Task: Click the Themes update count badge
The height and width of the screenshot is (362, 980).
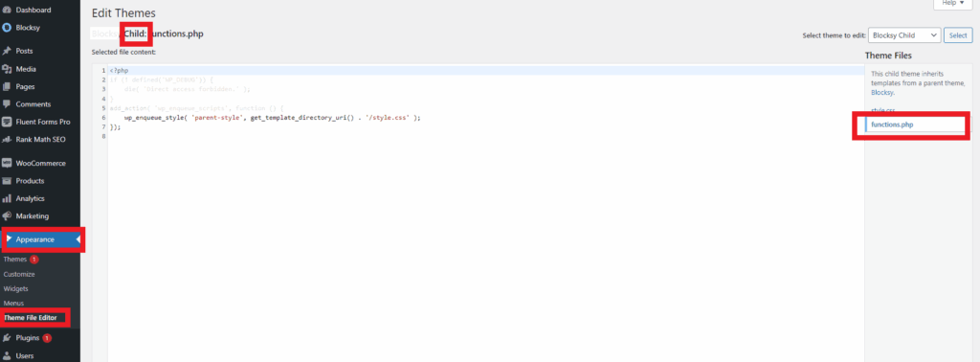Action: click(34, 260)
